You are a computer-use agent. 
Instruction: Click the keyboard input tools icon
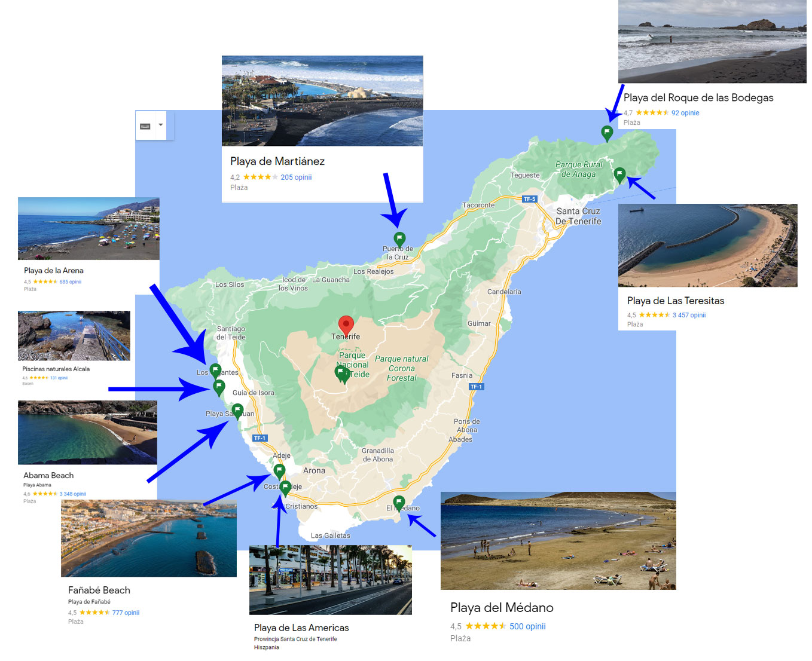click(x=145, y=126)
